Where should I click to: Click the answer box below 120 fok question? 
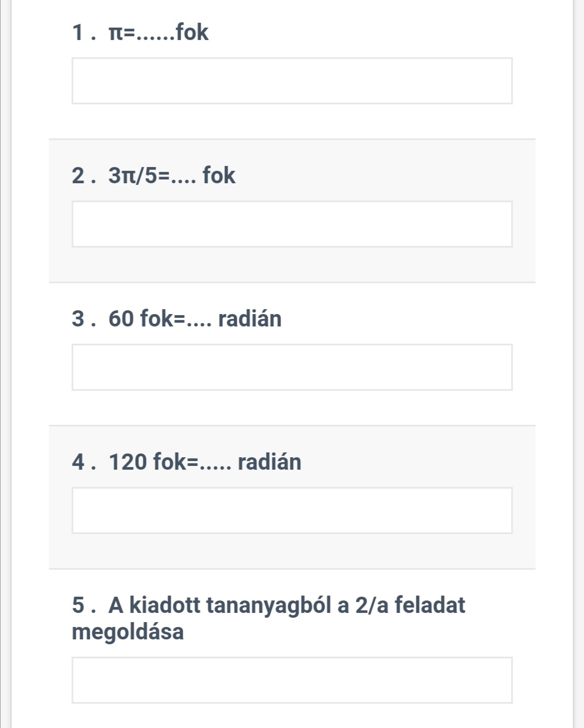(292, 511)
